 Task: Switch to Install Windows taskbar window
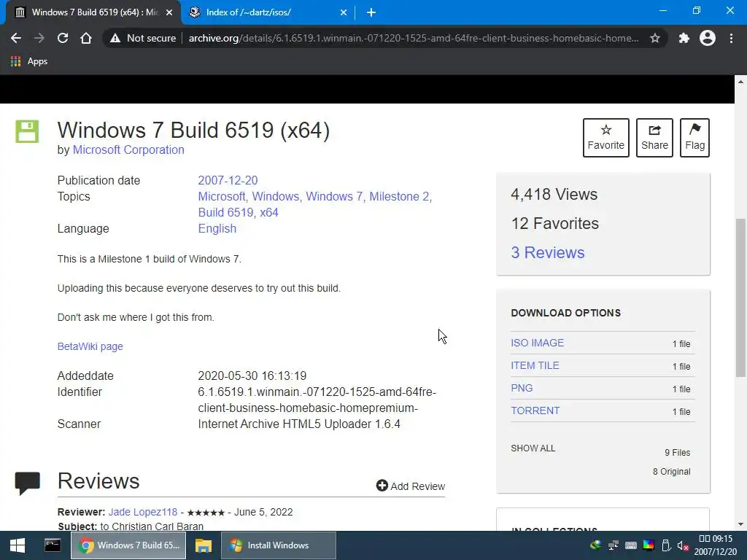coord(279,545)
